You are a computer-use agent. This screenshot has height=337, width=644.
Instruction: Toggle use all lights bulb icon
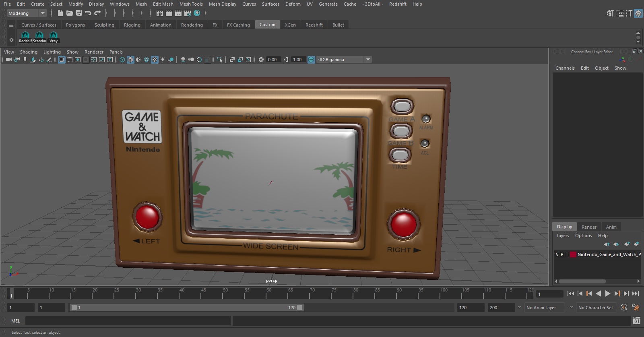(x=163, y=60)
